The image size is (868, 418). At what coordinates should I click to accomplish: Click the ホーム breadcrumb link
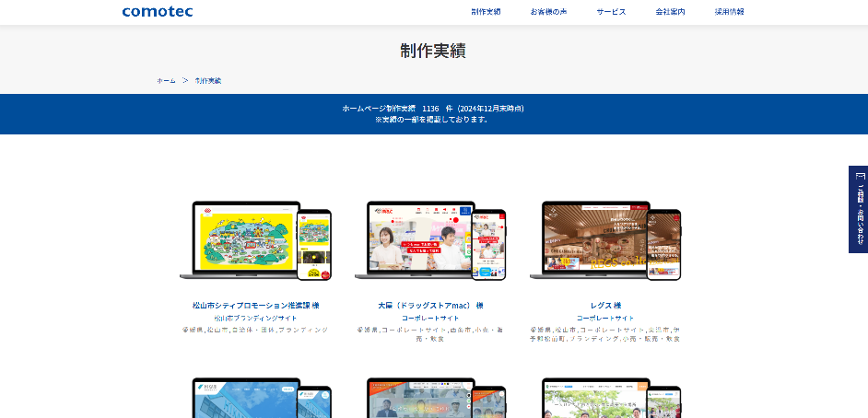tap(166, 81)
